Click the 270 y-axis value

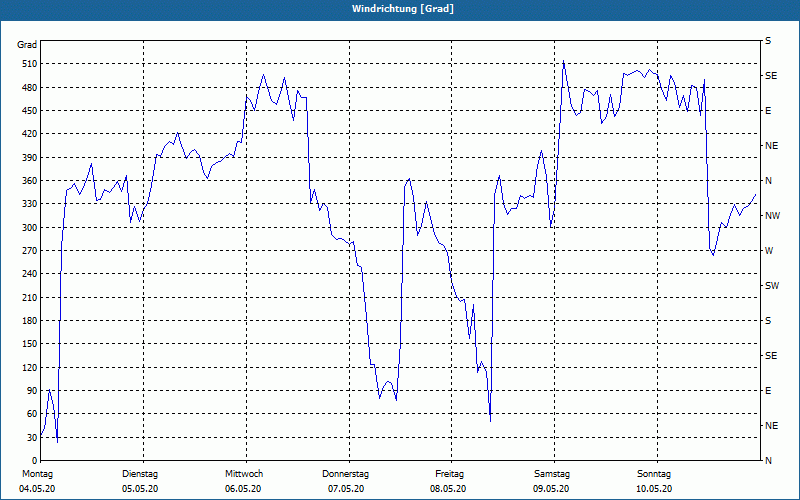(30, 251)
